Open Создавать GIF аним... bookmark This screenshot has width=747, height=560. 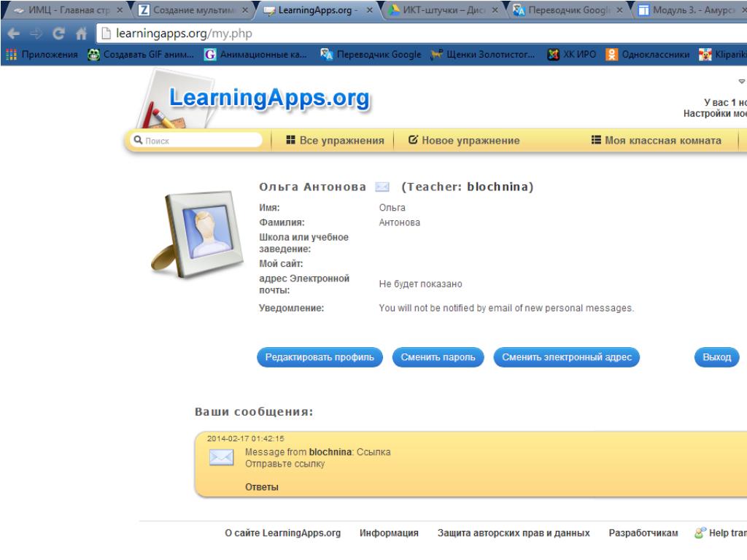coord(141,54)
